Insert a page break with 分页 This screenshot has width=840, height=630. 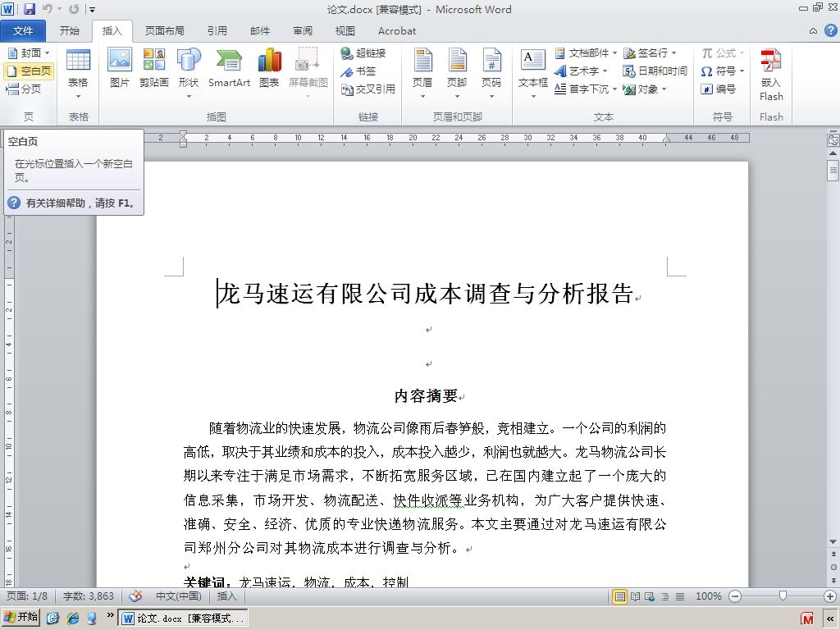point(24,89)
